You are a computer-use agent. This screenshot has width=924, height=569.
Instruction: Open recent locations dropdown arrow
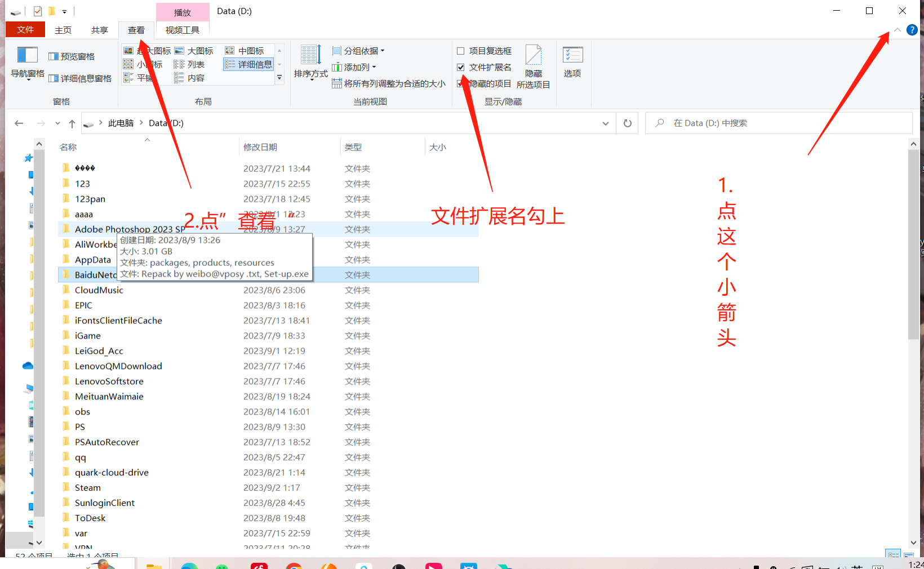[57, 123]
